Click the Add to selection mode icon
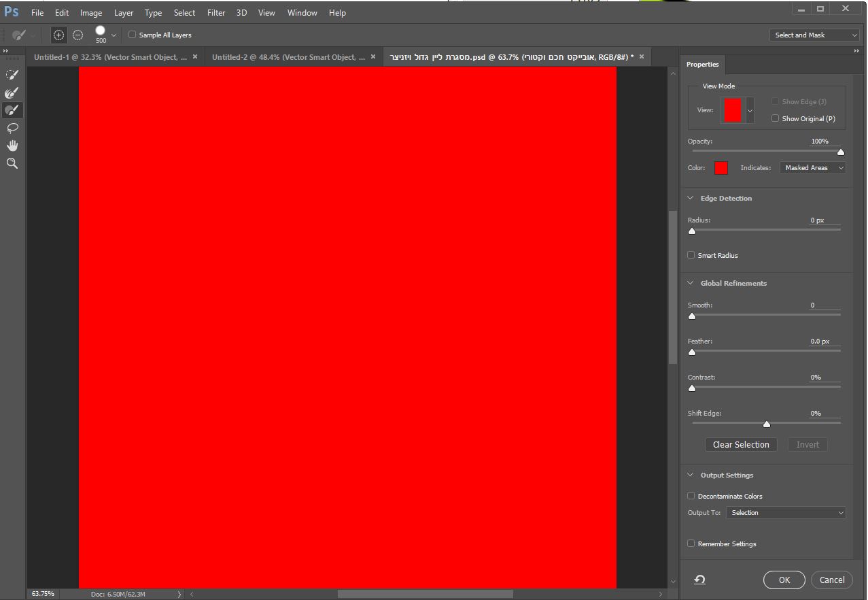868x600 pixels. click(x=59, y=35)
